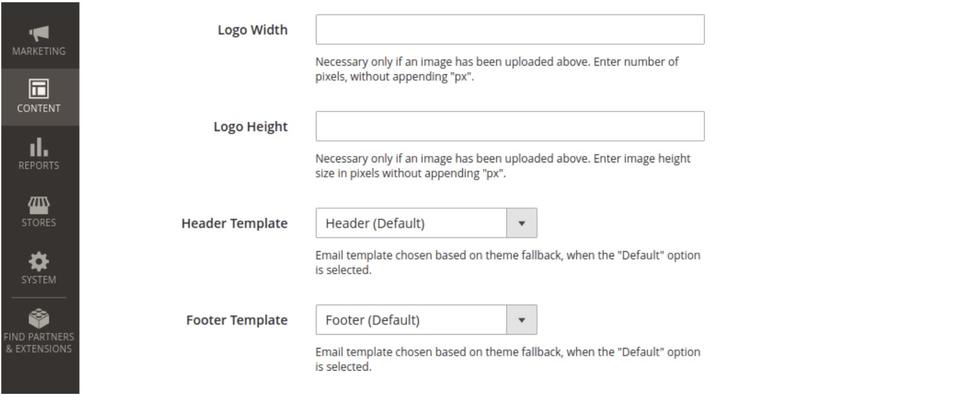Expand Footer (Default) selection arrow
The width and height of the screenshot is (980, 406).
(521, 320)
